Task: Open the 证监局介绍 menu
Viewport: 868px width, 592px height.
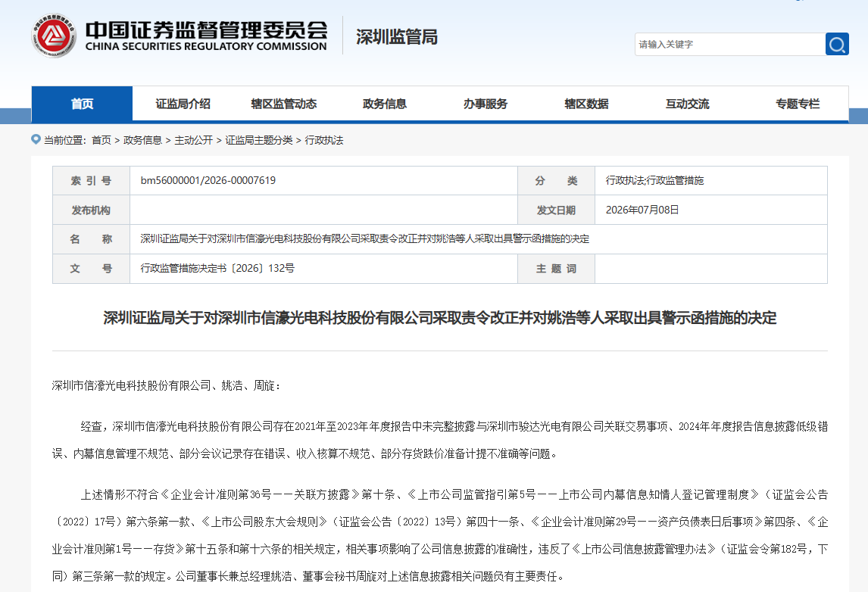Action: (183, 104)
